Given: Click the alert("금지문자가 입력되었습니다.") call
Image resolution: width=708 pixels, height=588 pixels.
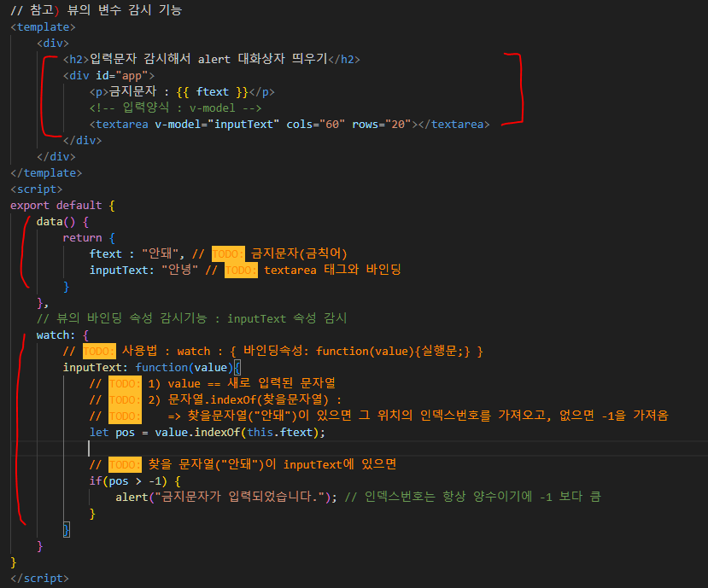Looking at the screenshot, I should click(225, 497).
